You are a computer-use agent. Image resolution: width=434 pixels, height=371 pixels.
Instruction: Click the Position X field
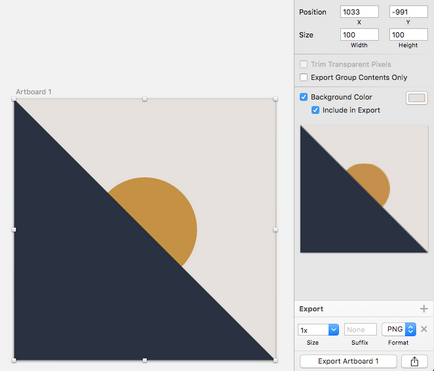coord(359,12)
